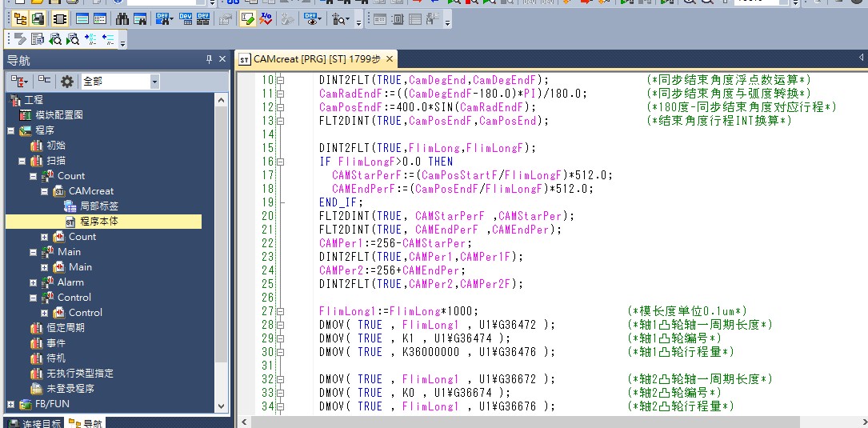Screen dimensions: 868x428
Task: Click the binoculars find icon in toolbar
Action: [121, 19]
